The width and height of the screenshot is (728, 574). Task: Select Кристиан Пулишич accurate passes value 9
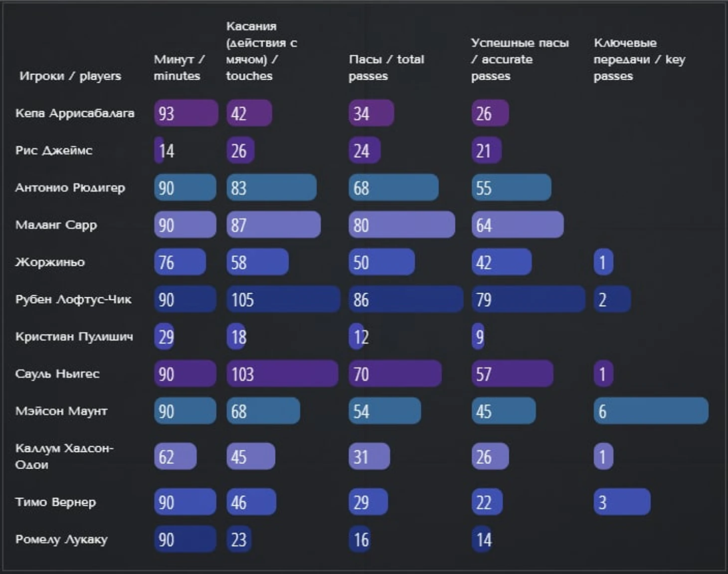(x=478, y=337)
